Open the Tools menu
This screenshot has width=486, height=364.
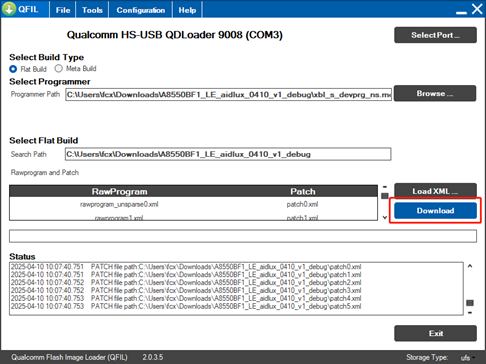pyautogui.click(x=92, y=10)
